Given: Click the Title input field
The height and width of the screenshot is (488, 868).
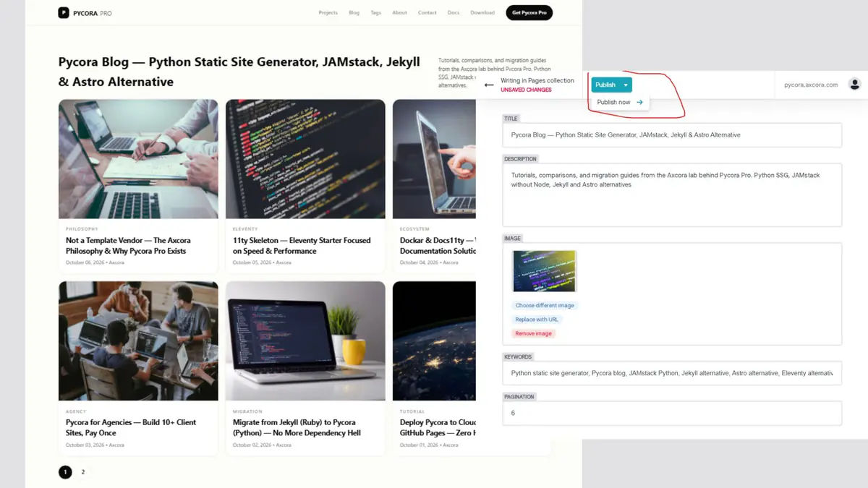Looking at the screenshot, I should coord(672,135).
